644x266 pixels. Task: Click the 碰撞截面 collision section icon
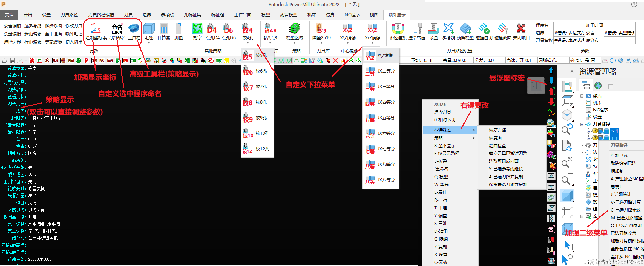click(502, 31)
